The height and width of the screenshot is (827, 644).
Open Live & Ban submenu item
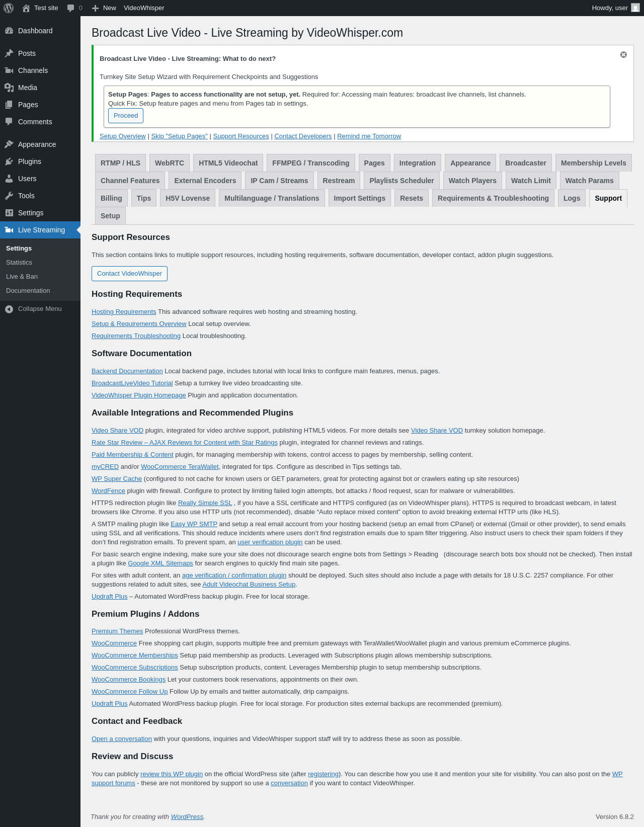click(x=22, y=277)
